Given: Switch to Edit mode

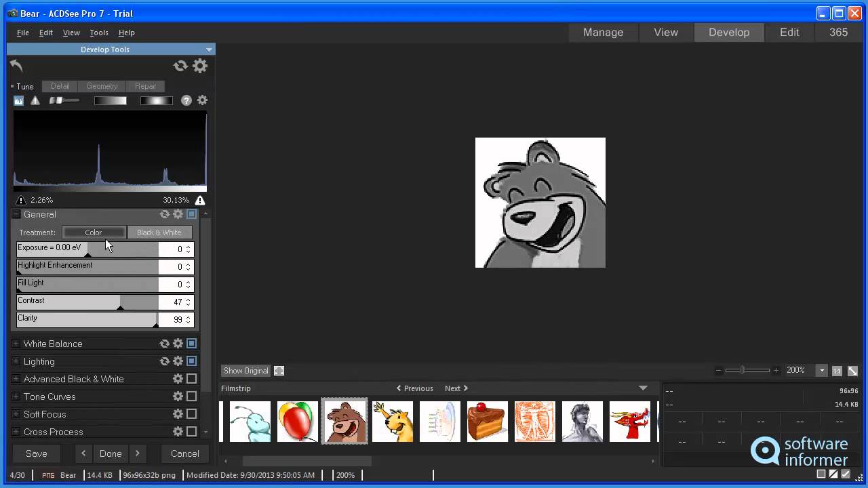Looking at the screenshot, I should click(789, 33).
